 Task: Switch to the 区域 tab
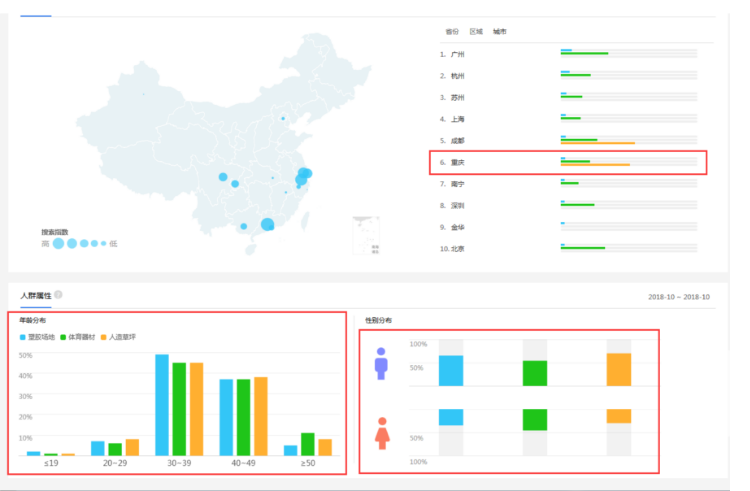(476, 32)
